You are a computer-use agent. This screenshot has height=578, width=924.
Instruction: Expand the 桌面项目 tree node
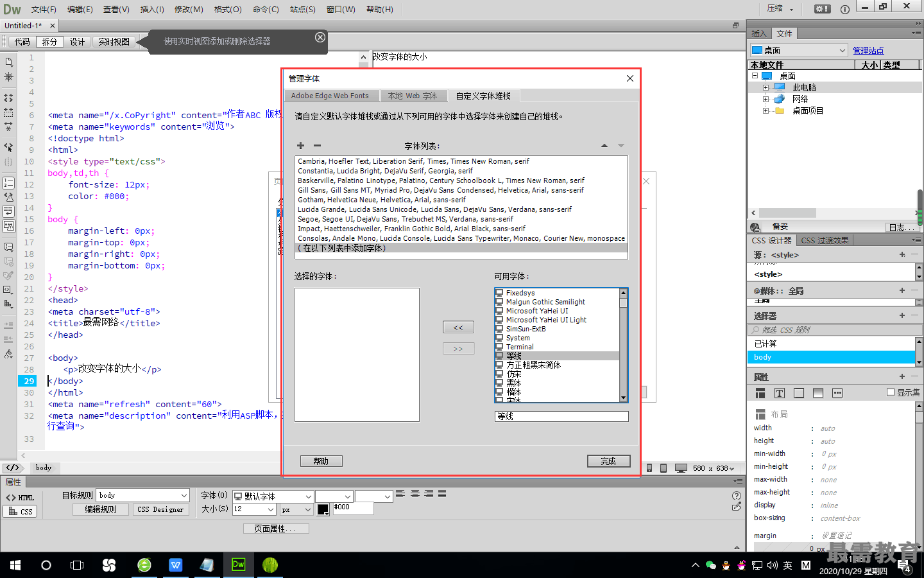pyautogui.click(x=766, y=110)
